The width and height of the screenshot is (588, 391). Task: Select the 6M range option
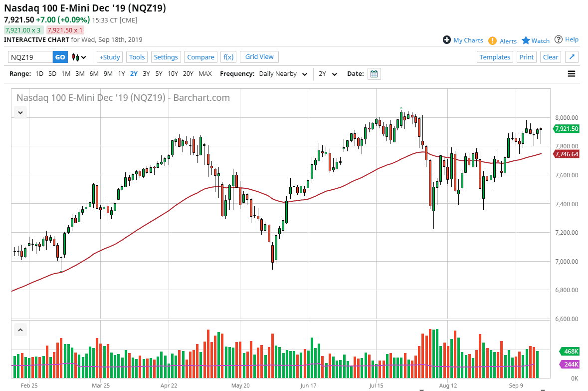(x=94, y=74)
